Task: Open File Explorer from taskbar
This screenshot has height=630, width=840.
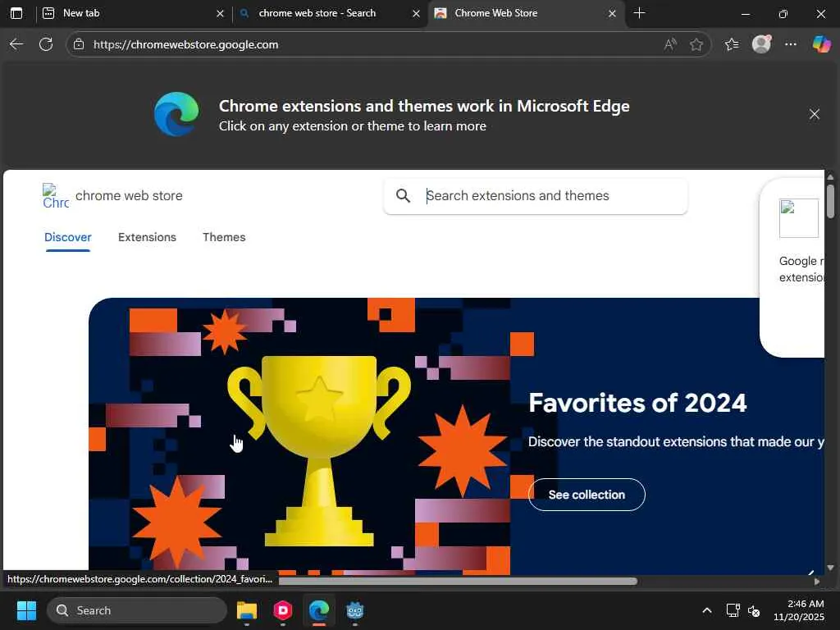Action: pos(247,610)
